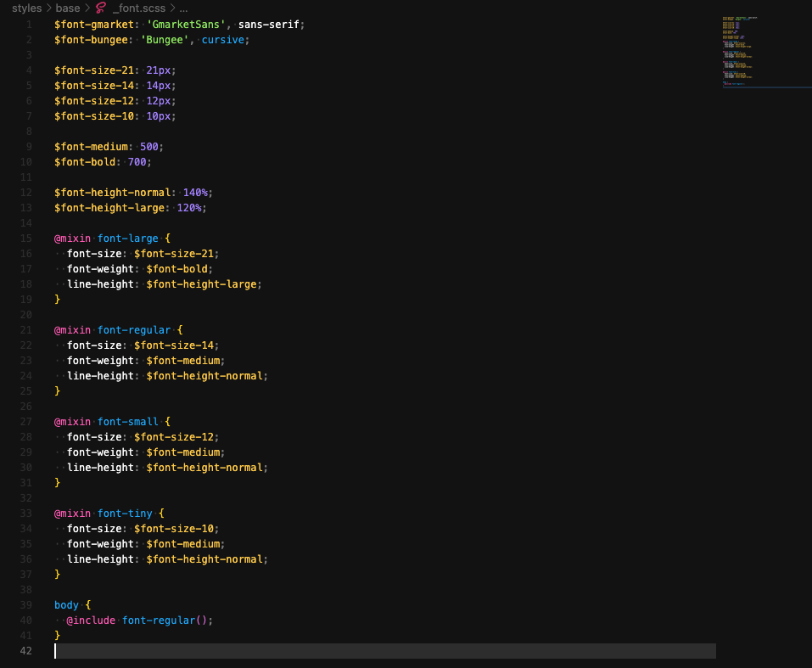Click '$font-height-normal' on line 36
The image size is (812, 668).
(x=204, y=559)
